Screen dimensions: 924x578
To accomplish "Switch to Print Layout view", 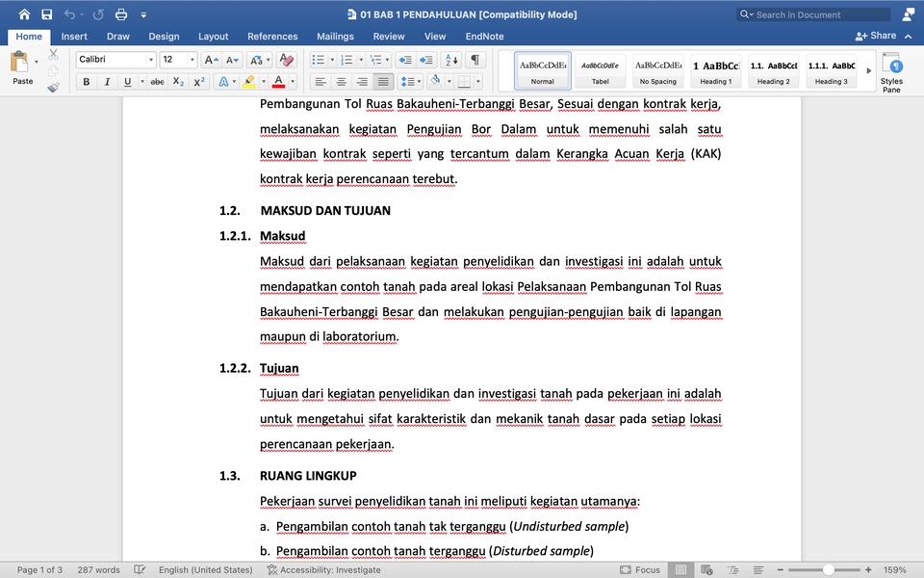I will 680,569.
